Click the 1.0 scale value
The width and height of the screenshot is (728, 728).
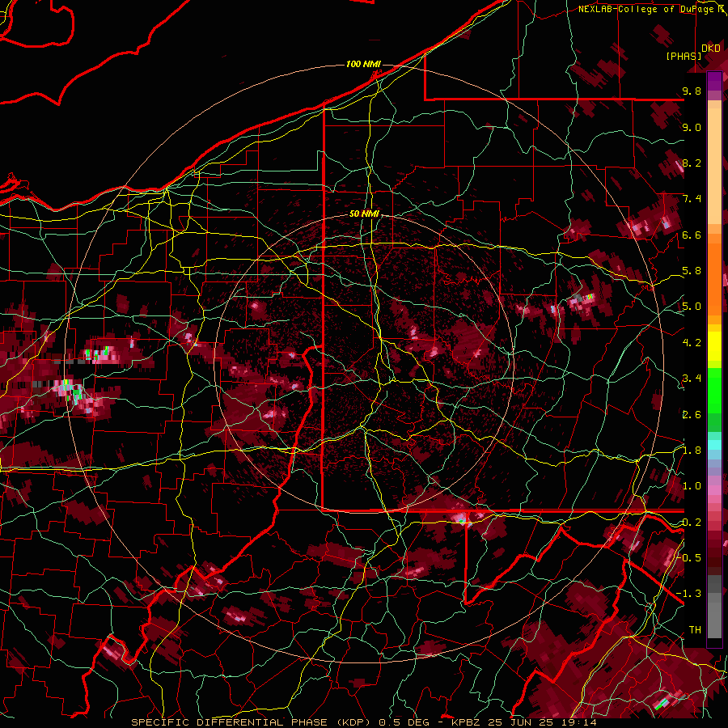(x=692, y=486)
